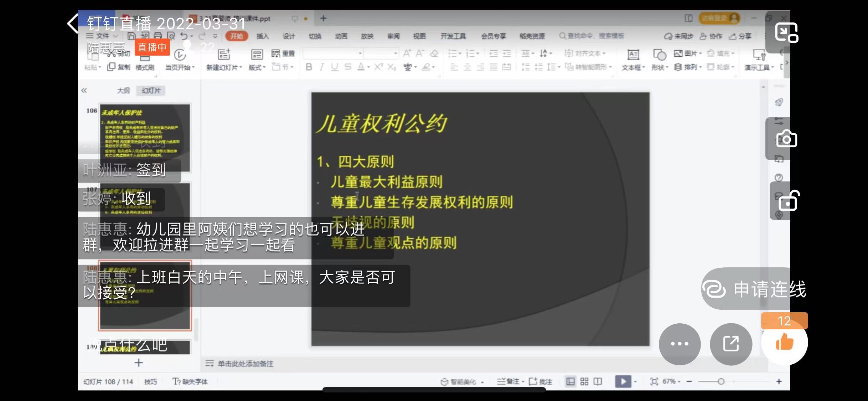Click the Bold formatting icon
The width and height of the screenshot is (868, 401).
(x=309, y=67)
